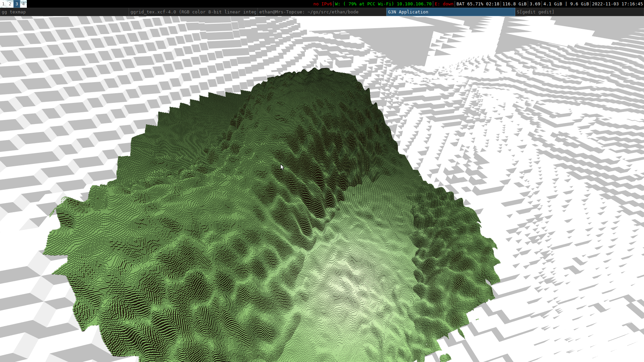Switch to workspace 4
The height and width of the screenshot is (362, 644).
click(x=23, y=4)
